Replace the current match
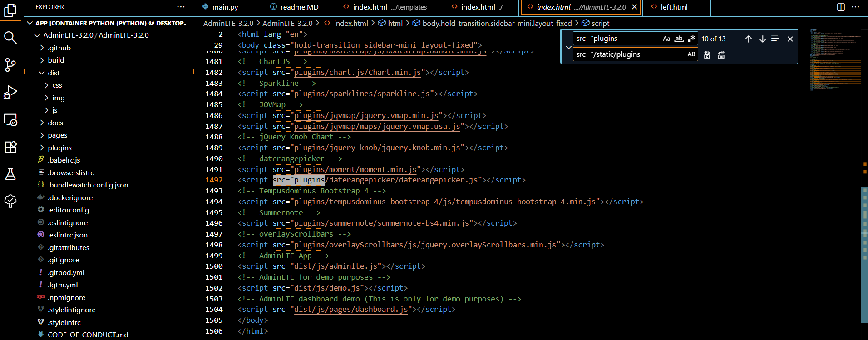This screenshot has height=340, width=868. coord(707,55)
